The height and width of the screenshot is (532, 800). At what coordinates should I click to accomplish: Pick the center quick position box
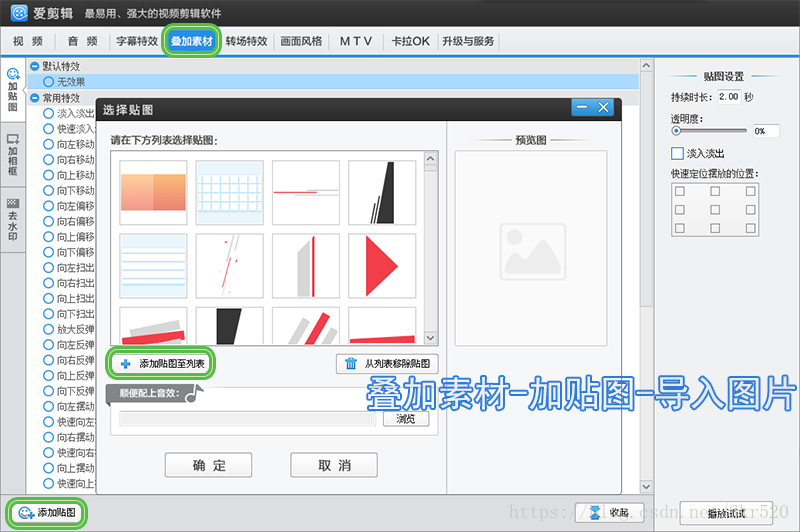715,210
